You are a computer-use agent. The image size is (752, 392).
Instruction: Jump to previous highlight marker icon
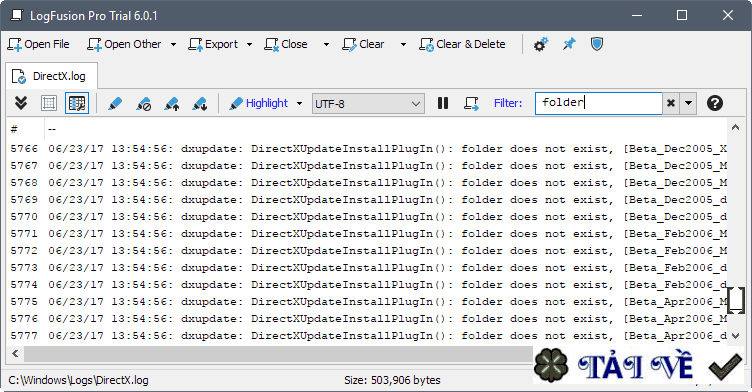171,103
